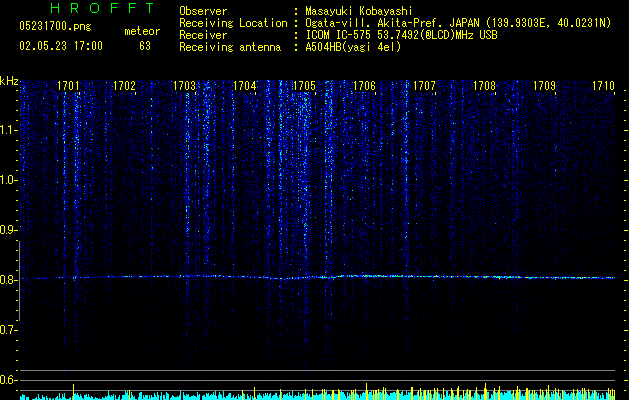Click the 0.7 frequency axis label
Viewport: 629px width, 400px height.
coord(8,330)
